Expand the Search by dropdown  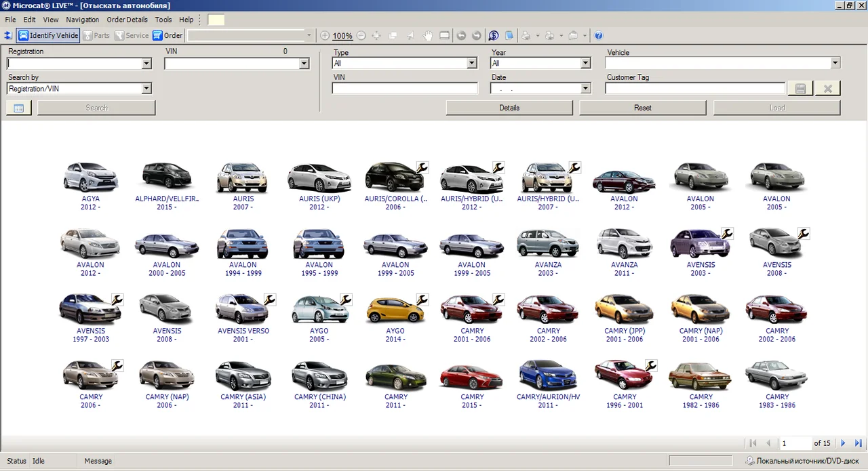[x=146, y=89]
